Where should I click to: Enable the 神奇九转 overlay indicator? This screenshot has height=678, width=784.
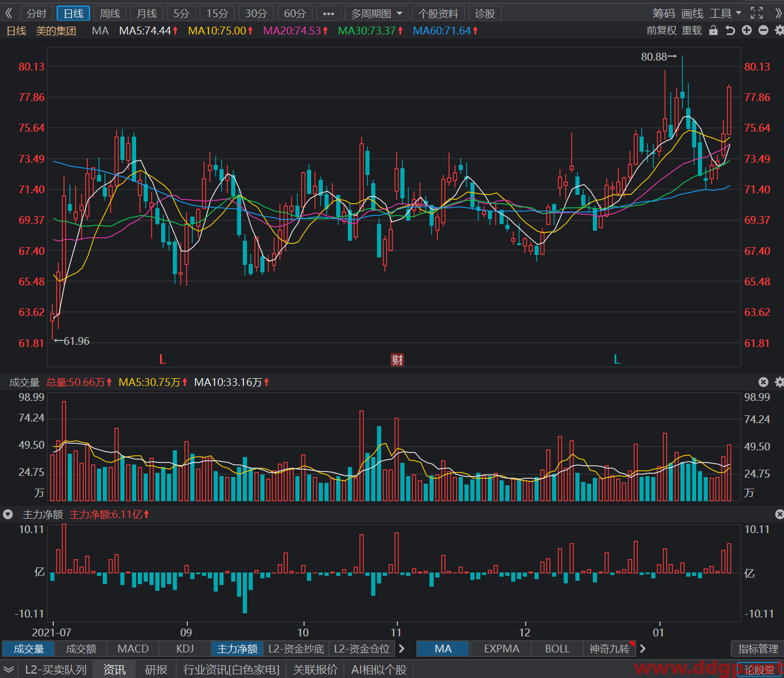point(609,649)
